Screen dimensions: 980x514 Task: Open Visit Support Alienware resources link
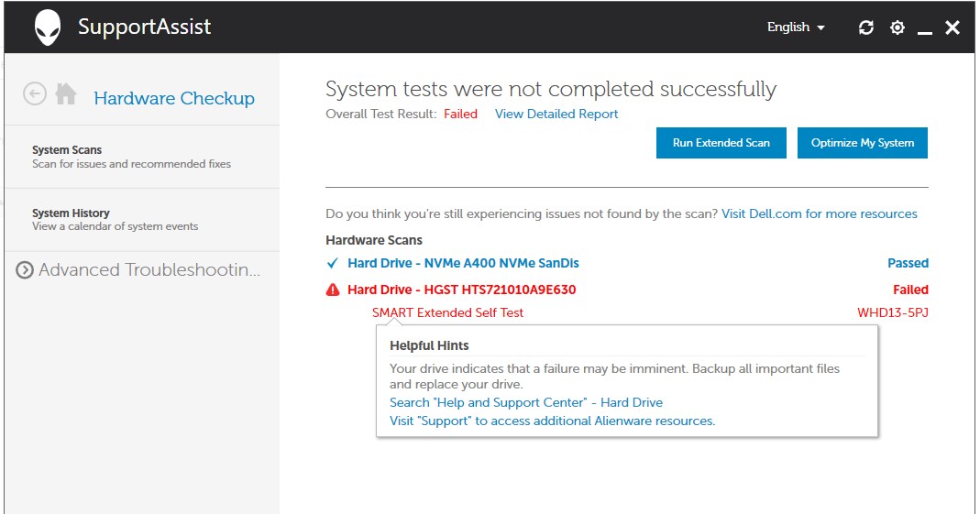click(553, 421)
